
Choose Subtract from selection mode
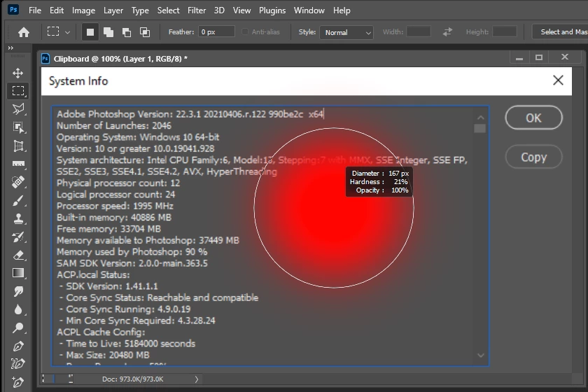pos(127,32)
